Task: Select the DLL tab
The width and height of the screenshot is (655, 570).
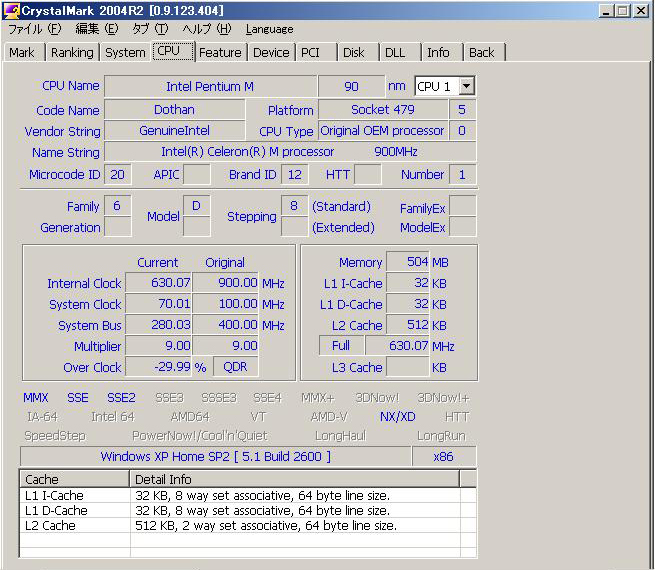Action: click(x=395, y=52)
